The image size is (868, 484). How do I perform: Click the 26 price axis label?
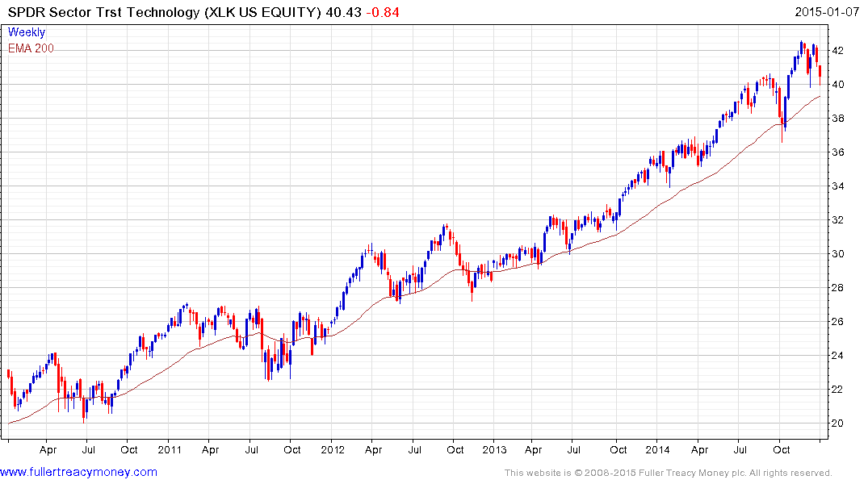click(837, 322)
